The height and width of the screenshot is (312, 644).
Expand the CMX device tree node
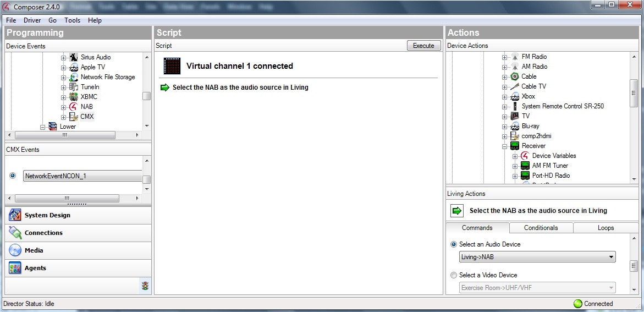point(63,117)
